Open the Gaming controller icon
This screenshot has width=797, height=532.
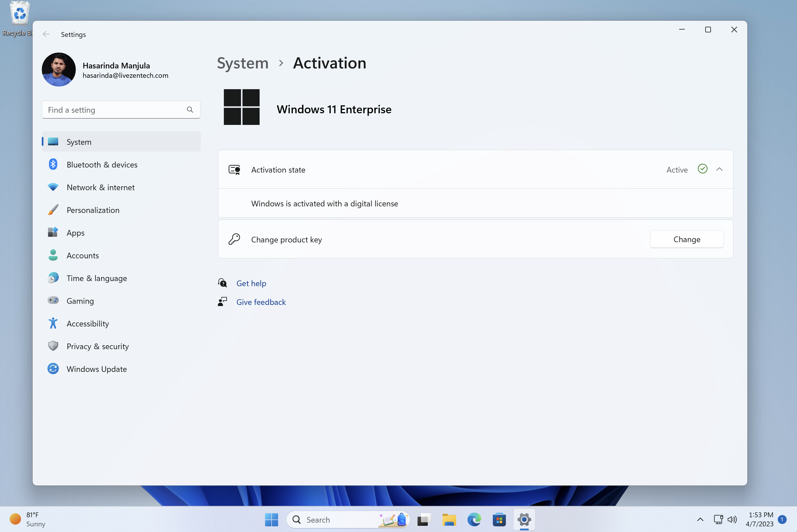[53, 301]
